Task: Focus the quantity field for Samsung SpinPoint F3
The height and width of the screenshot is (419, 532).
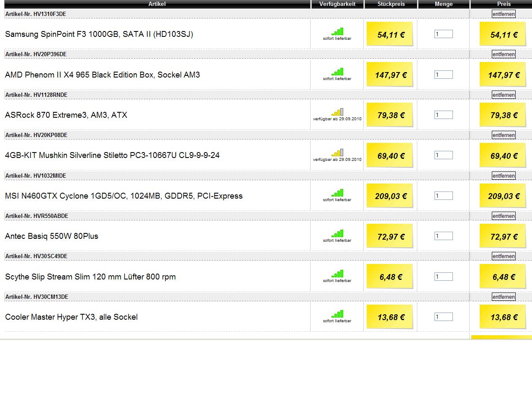Action: coord(444,34)
